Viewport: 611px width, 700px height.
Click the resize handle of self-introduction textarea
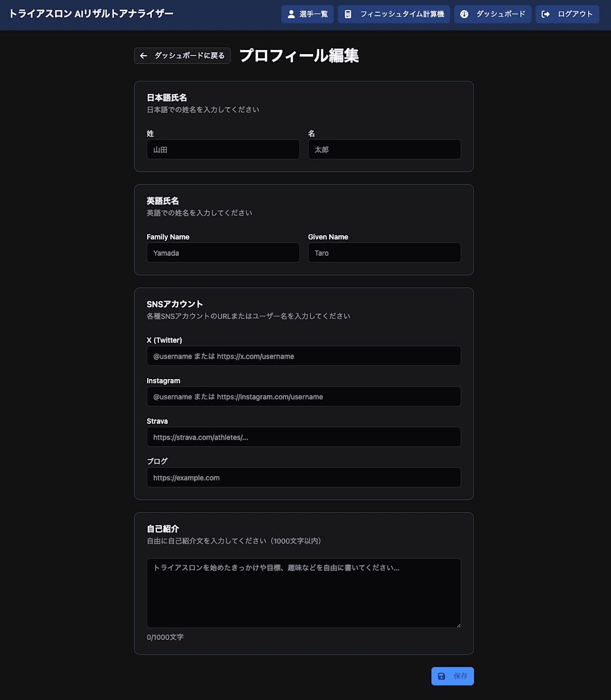pos(458,625)
